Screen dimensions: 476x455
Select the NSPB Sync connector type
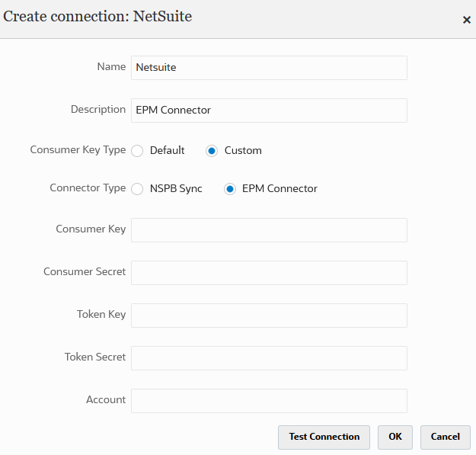tap(138, 189)
